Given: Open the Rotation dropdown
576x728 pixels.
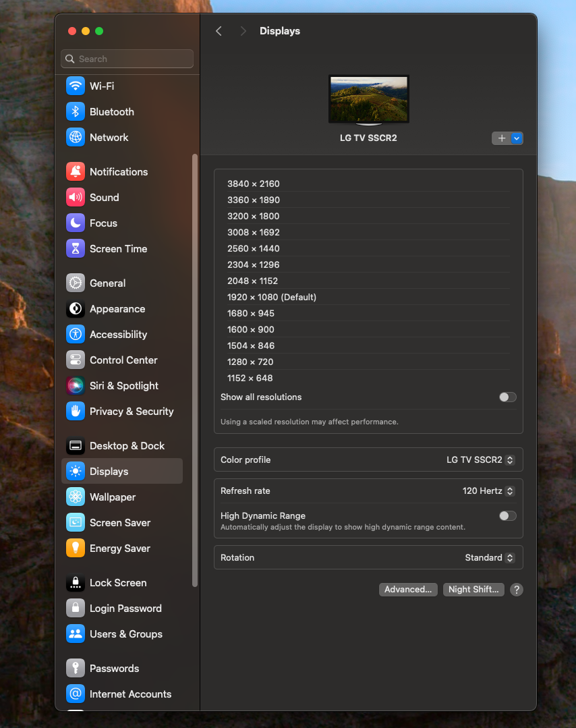Looking at the screenshot, I should (489, 557).
